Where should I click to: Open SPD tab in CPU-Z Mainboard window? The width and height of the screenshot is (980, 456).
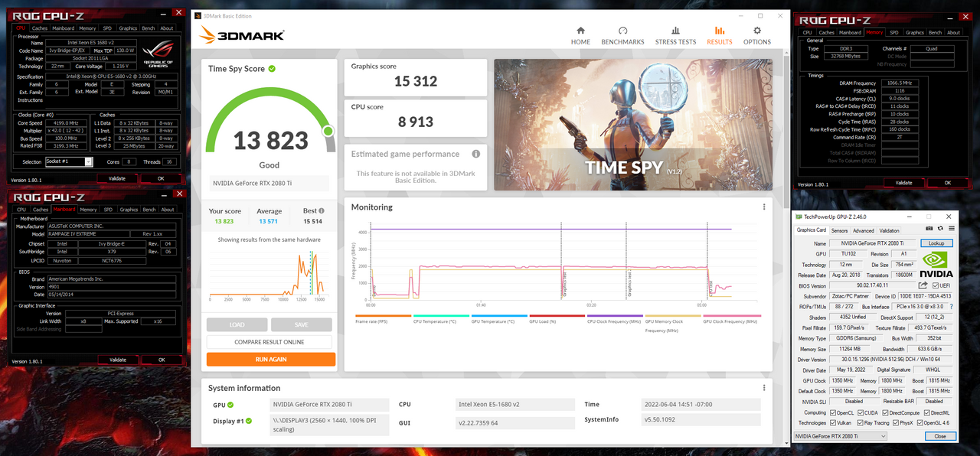108,209
